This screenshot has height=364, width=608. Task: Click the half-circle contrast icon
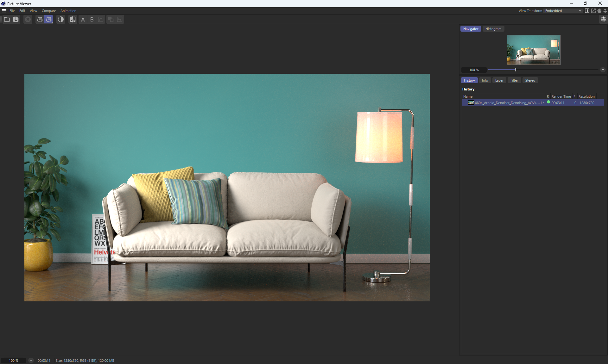[x=61, y=19]
